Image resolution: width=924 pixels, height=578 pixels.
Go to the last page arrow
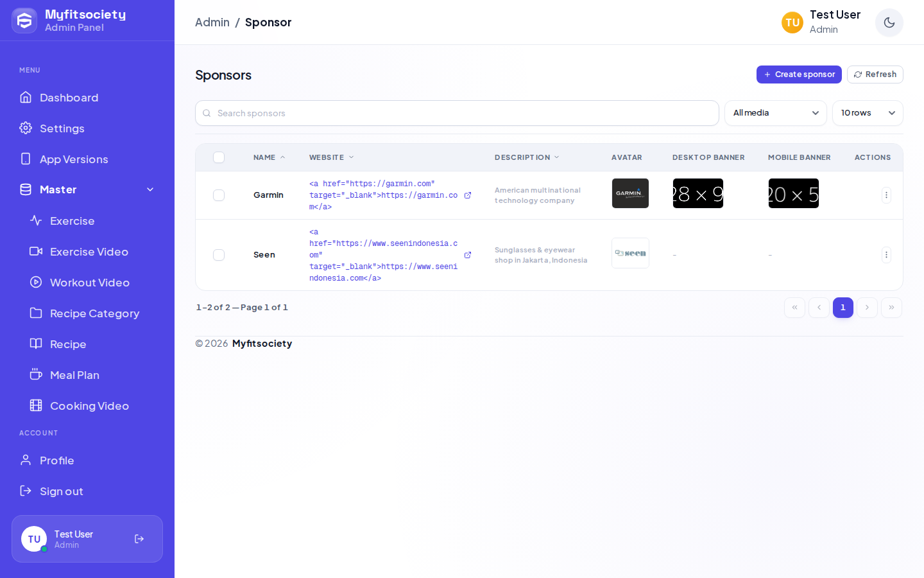tap(891, 308)
